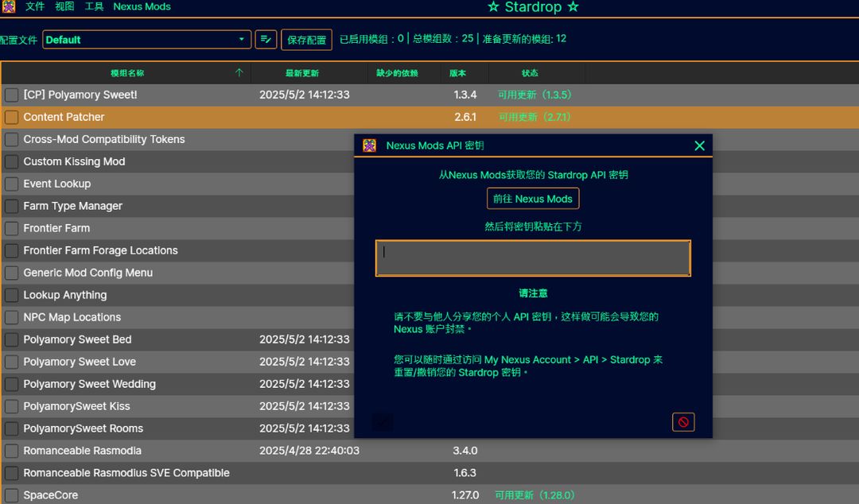Select the Lookup Anything mod name
The image size is (859, 504).
(65, 295)
